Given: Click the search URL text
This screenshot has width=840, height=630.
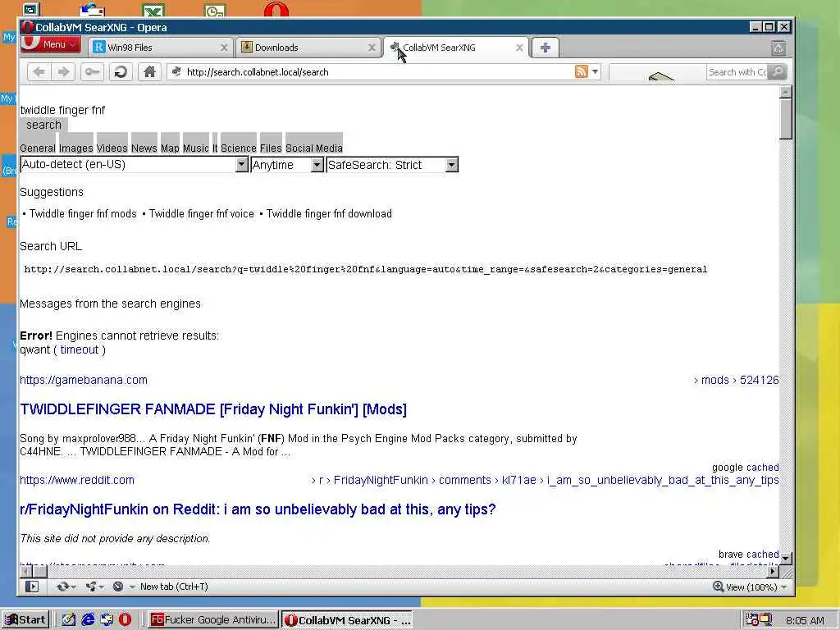Looking at the screenshot, I should tap(366, 269).
